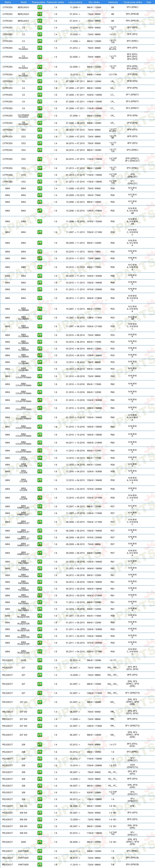Image resolution: width=155 pixels, height=868 pixels.
Task: Click the 92kW / 125KM power cell
Action: pos(94,792)
